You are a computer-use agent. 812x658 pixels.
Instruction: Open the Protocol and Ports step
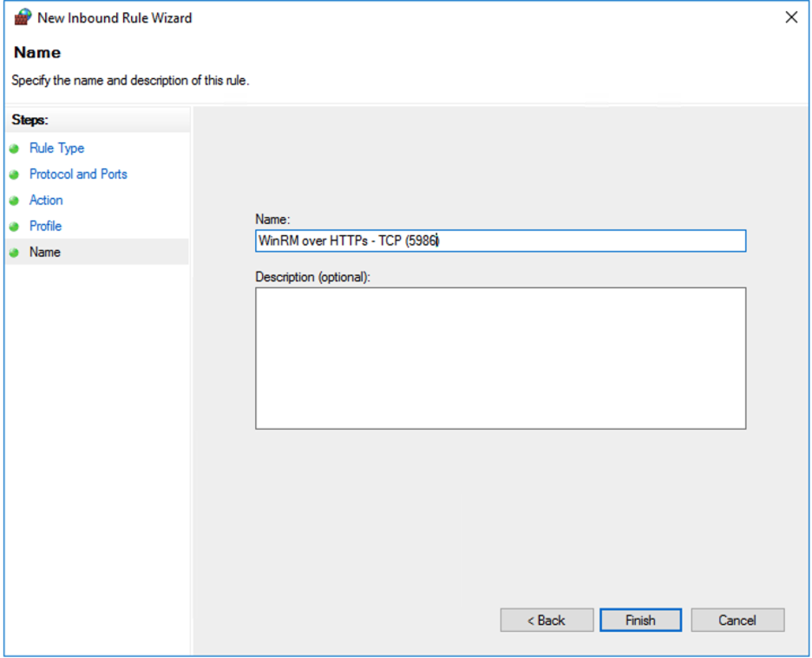(78, 174)
